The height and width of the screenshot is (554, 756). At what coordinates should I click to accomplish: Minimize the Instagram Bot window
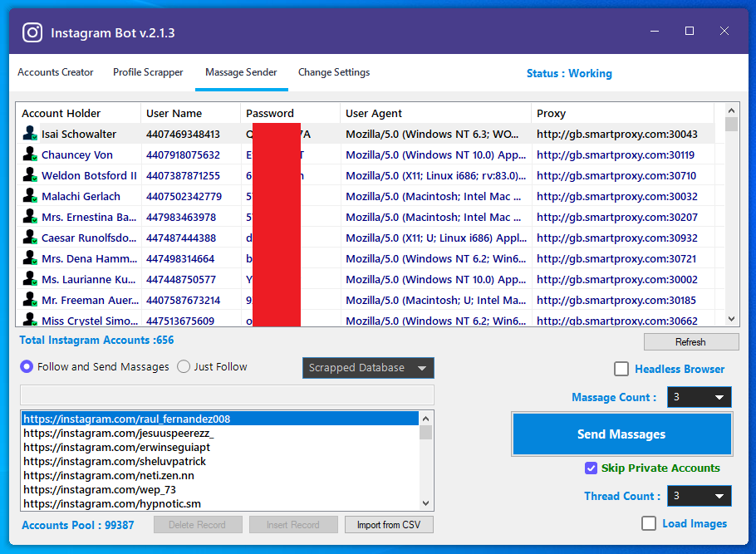[x=655, y=31]
